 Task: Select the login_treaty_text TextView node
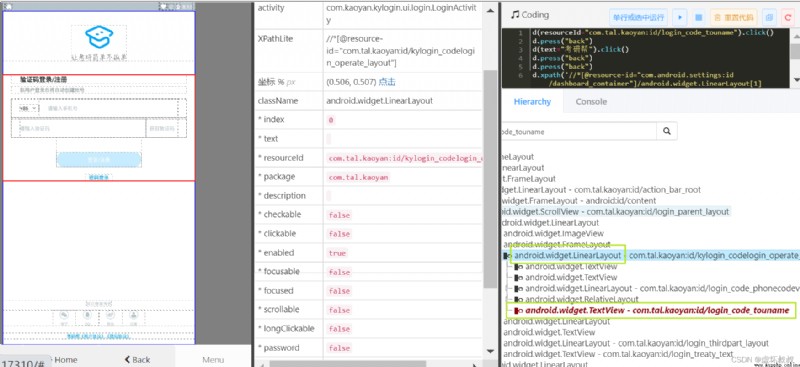(x=618, y=354)
